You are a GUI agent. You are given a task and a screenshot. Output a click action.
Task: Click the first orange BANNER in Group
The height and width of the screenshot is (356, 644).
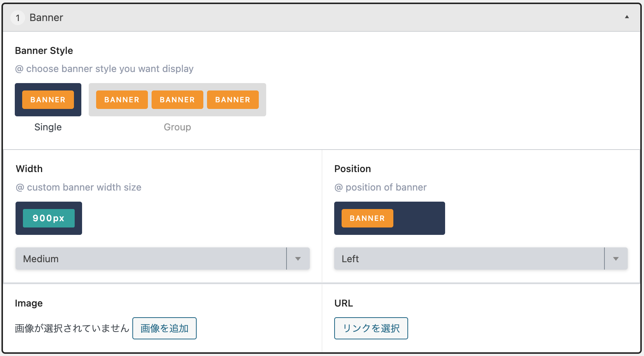122,100
